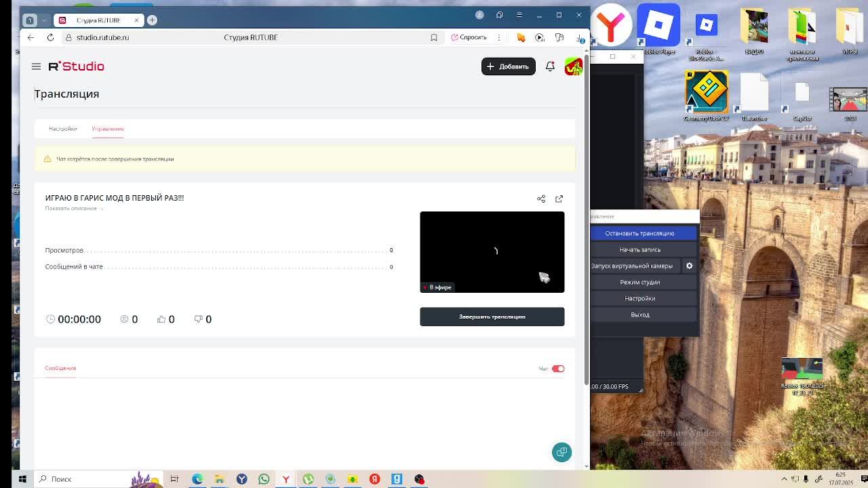Expand Показать описание under the title

coord(74,208)
